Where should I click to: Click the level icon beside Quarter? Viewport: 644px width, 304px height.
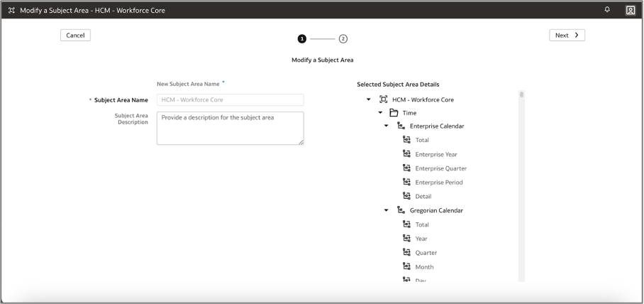(x=406, y=251)
